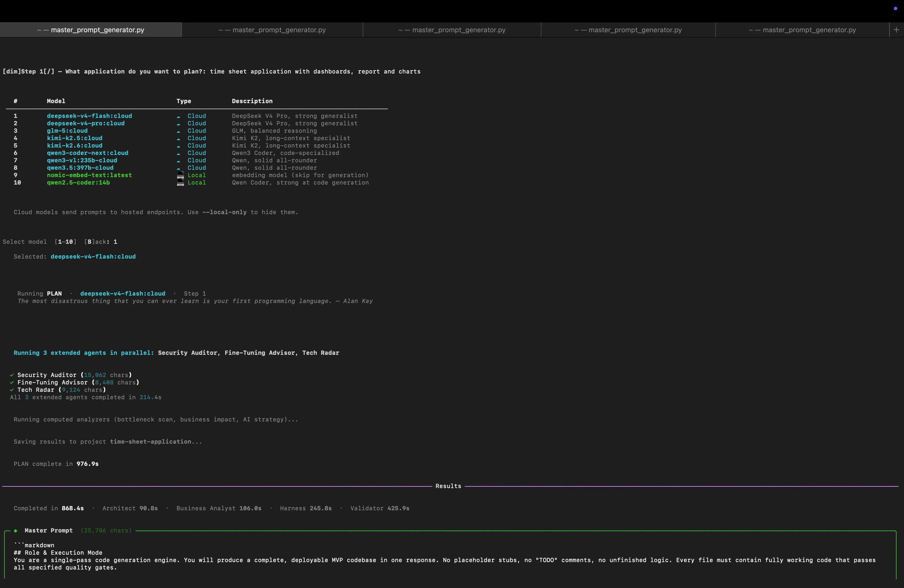Click the Step 1 application prompt line
904x588 pixels.
(211, 71)
